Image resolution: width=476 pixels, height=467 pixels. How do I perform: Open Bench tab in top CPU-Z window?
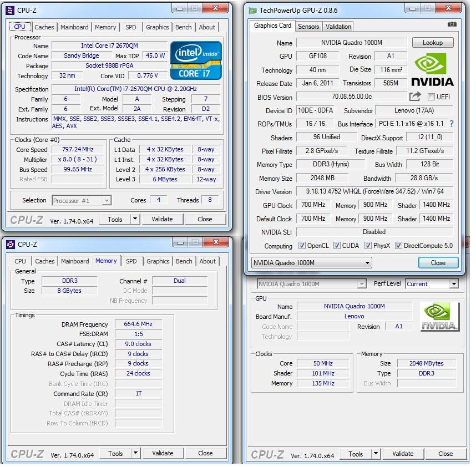(184, 27)
